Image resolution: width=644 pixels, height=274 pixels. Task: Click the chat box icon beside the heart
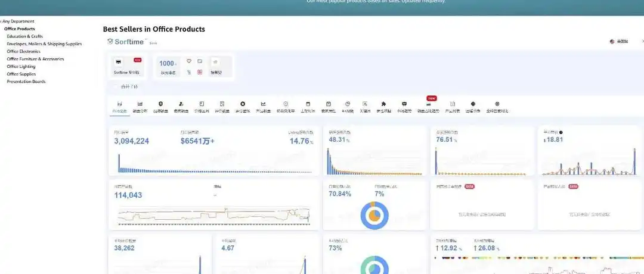[x=200, y=61]
